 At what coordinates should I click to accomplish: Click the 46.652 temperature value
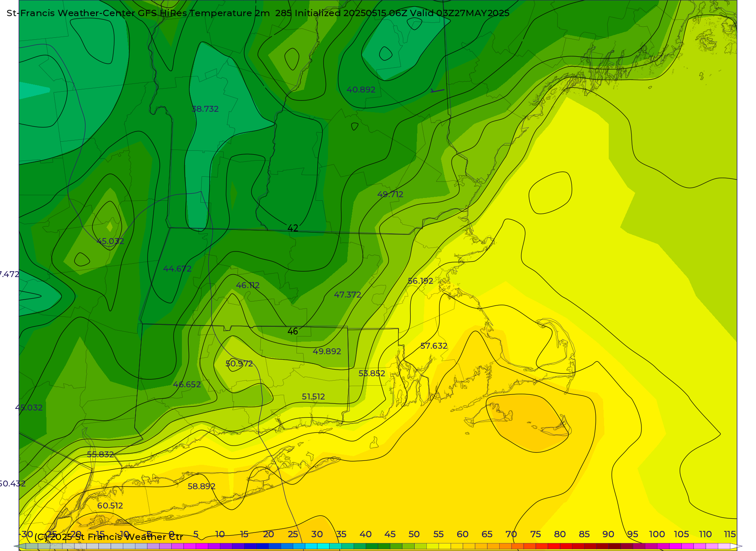[187, 385]
